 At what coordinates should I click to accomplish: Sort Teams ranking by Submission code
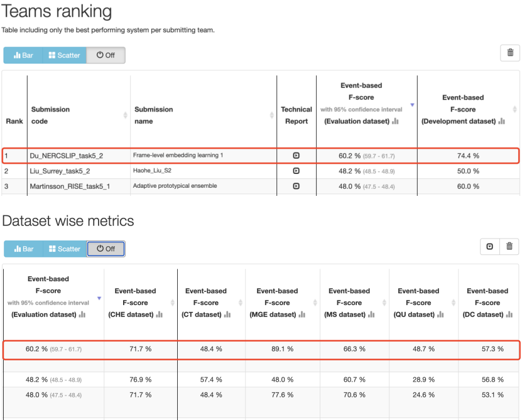coord(124,115)
